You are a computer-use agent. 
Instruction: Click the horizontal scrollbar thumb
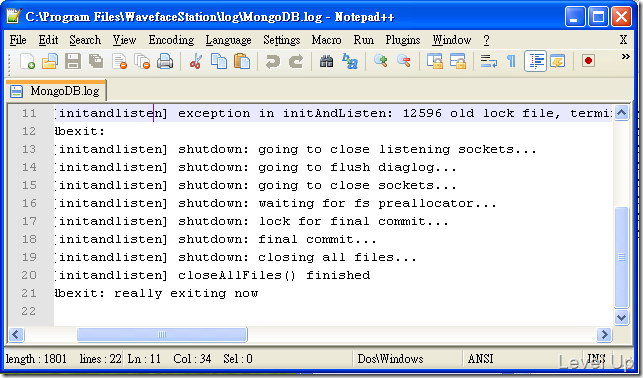click(x=162, y=335)
